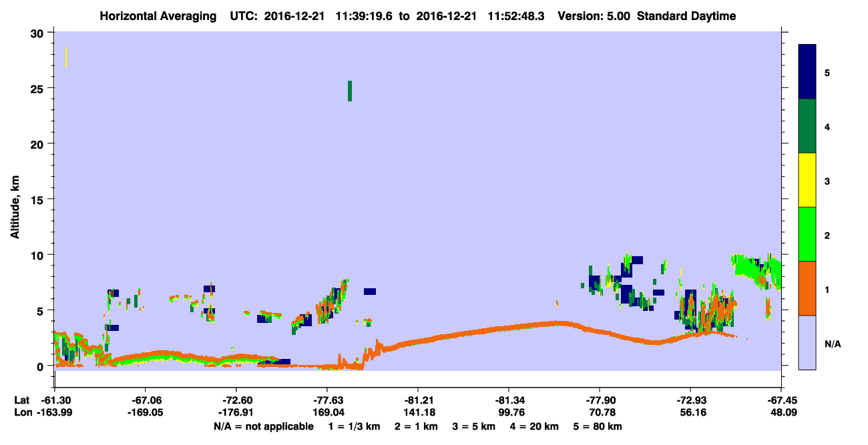Click the colorbar label '5'
The image size is (868, 445).
tap(827, 72)
